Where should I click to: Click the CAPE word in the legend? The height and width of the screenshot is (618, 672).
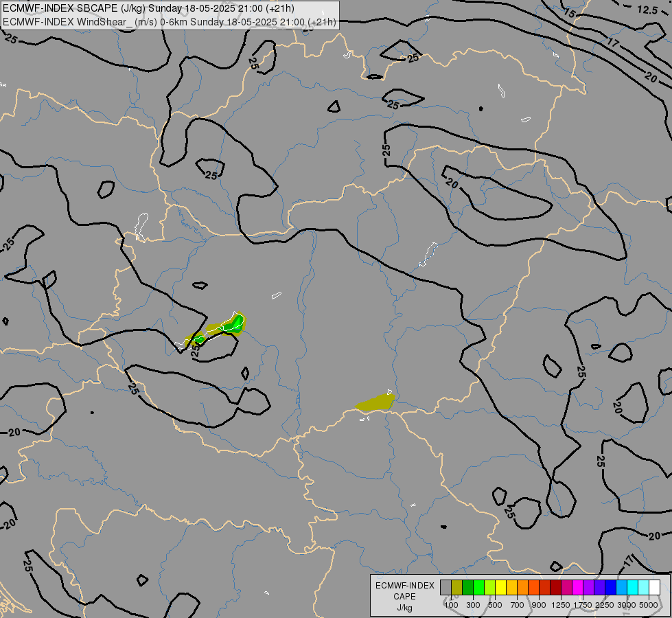pos(404,597)
